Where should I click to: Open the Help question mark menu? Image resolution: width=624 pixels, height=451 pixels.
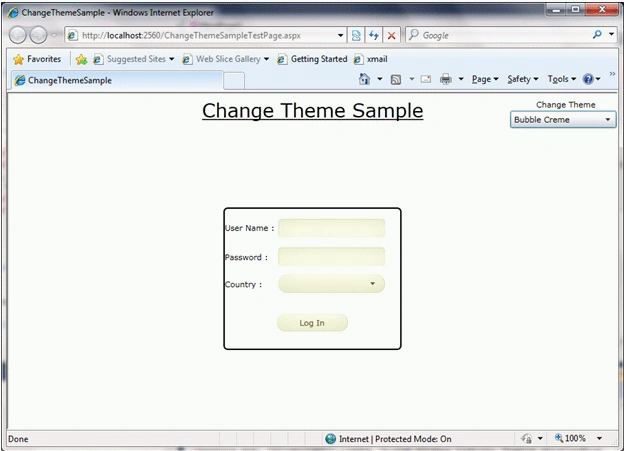click(x=591, y=79)
